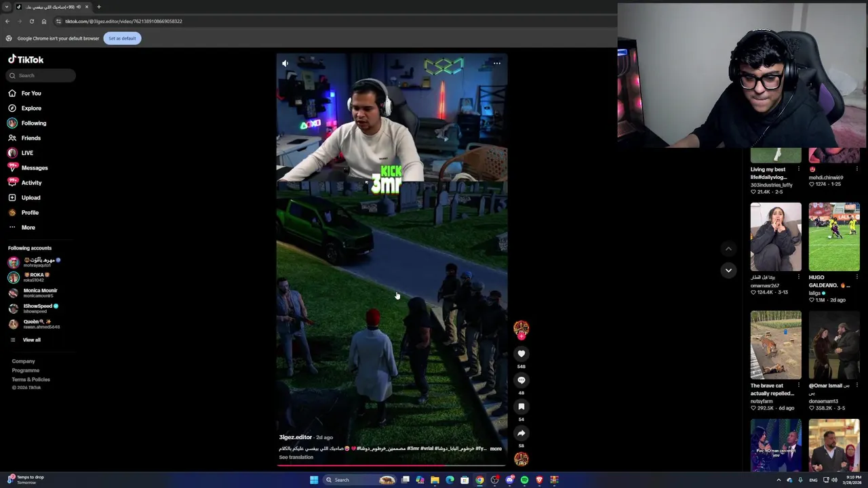Click the laliga username
The width and height of the screenshot is (868, 488).
pos(814,293)
